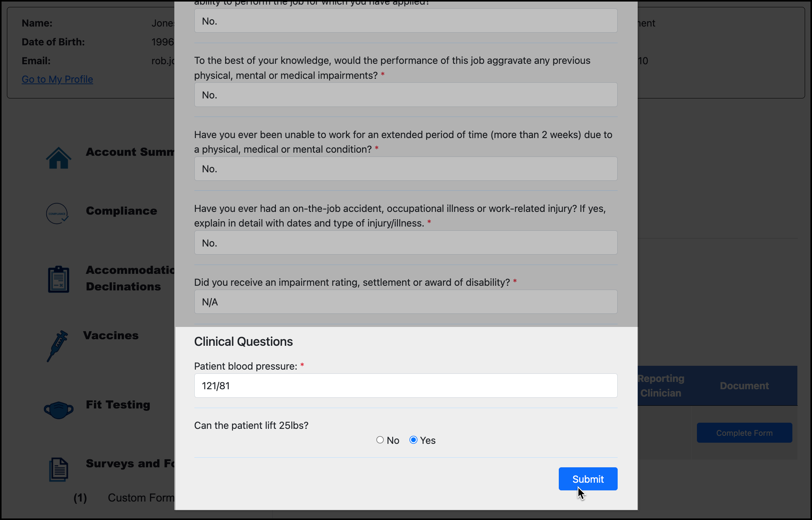This screenshot has height=520, width=812.
Task: Click the Submit button
Action: pyautogui.click(x=588, y=479)
